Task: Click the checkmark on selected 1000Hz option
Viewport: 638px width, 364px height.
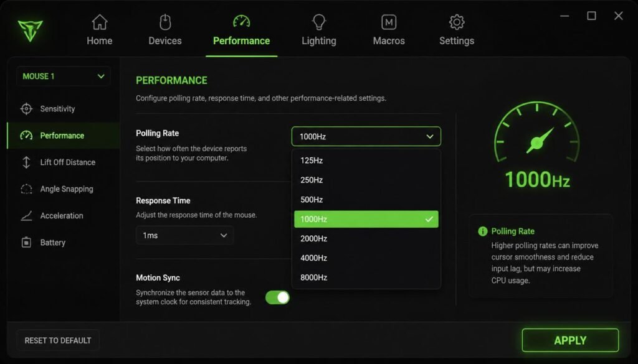Action: [429, 219]
